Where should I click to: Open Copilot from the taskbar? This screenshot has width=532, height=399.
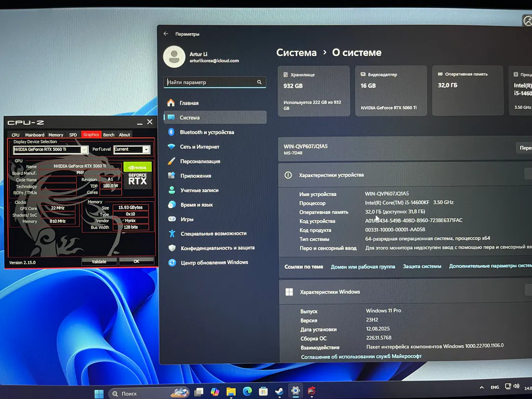point(215,392)
